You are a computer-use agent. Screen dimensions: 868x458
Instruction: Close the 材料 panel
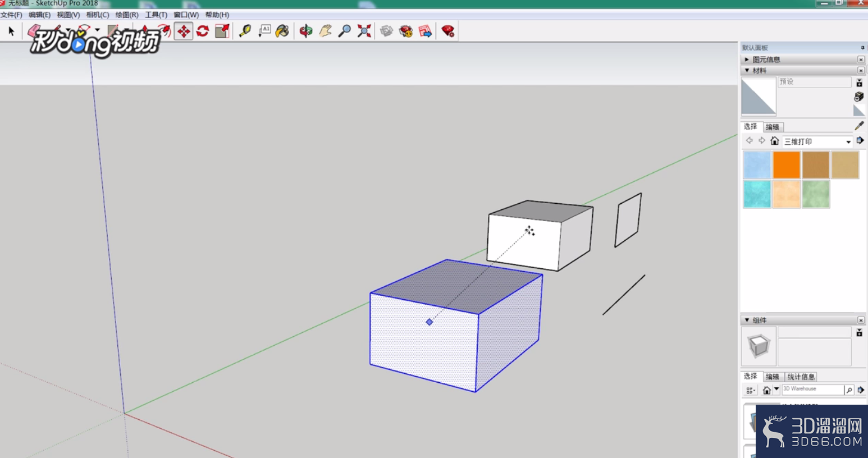click(x=861, y=71)
